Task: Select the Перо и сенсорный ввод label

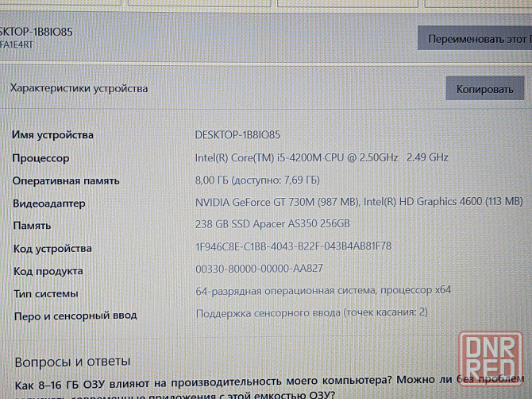Action: (75, 316)
